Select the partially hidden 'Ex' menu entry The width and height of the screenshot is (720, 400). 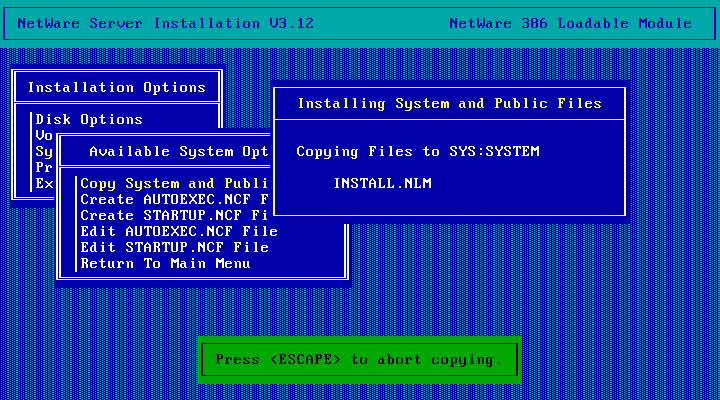click(x=44, y=183)
